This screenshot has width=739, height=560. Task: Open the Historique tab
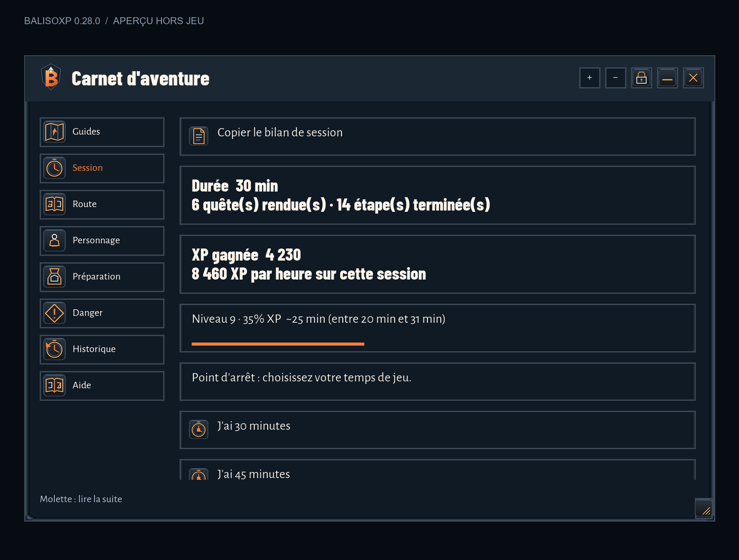(x=102, y=349)
